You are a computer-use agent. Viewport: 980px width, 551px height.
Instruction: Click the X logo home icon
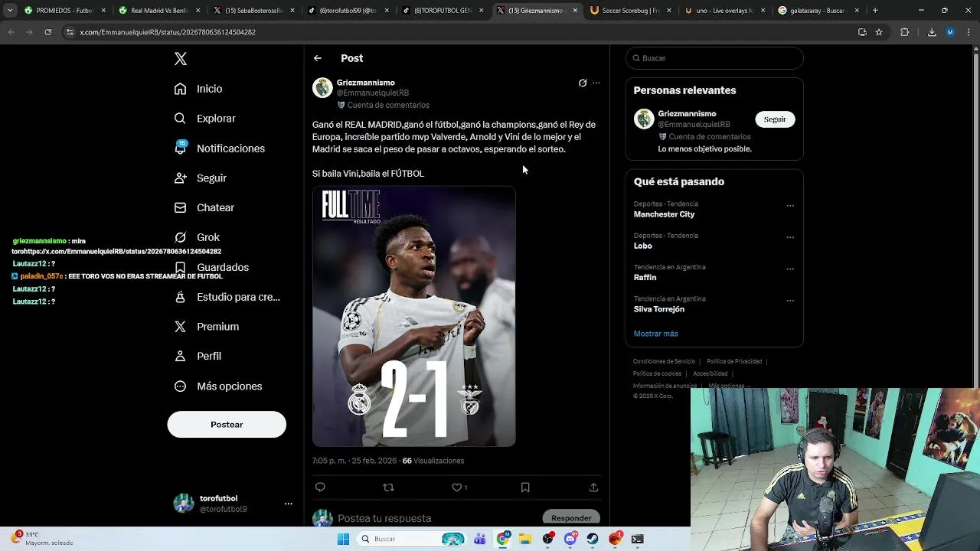(181, 59)
